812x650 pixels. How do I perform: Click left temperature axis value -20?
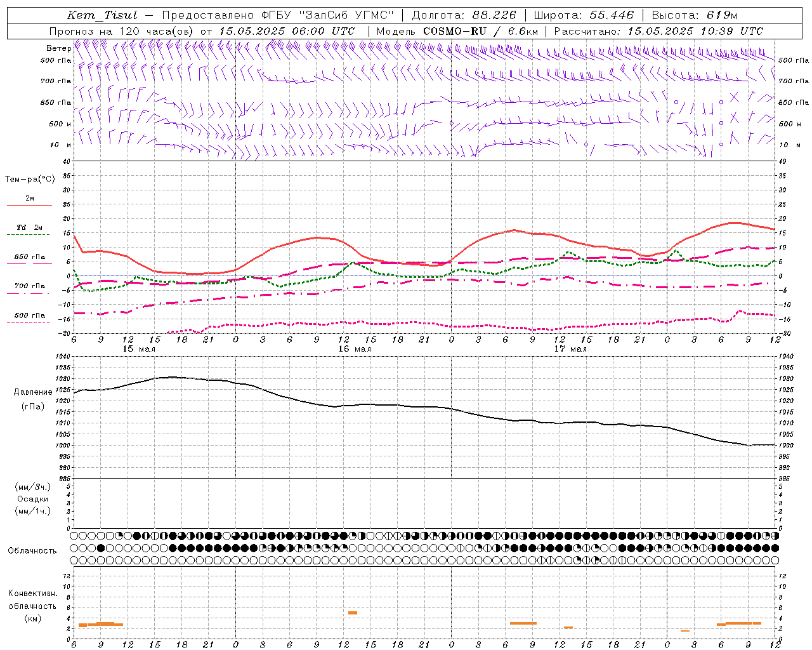tap(65, 333)
